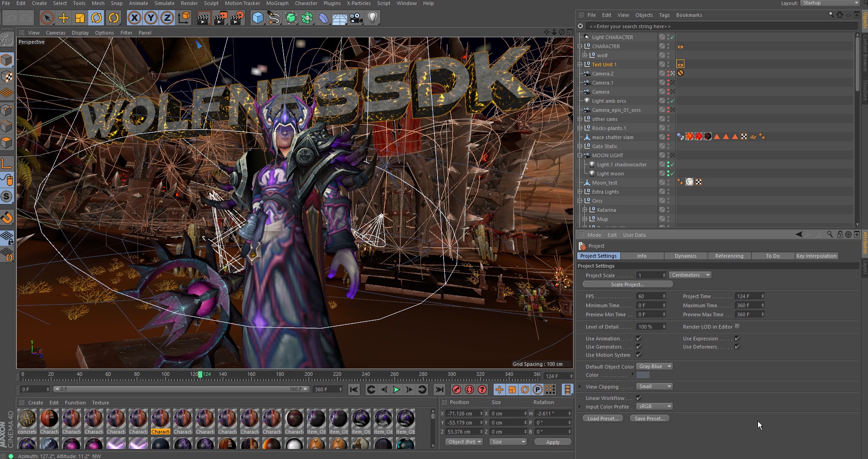Open the Objects panel Bookmarks menu
868x459 pixels.
(689, 15)
